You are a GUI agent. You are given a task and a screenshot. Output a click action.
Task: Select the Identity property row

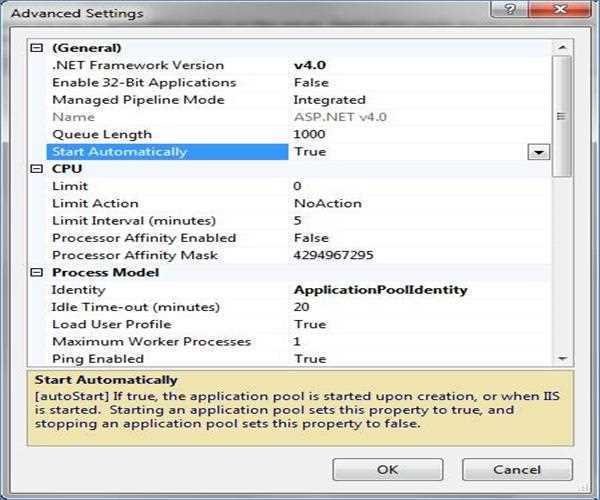point(78,290)
